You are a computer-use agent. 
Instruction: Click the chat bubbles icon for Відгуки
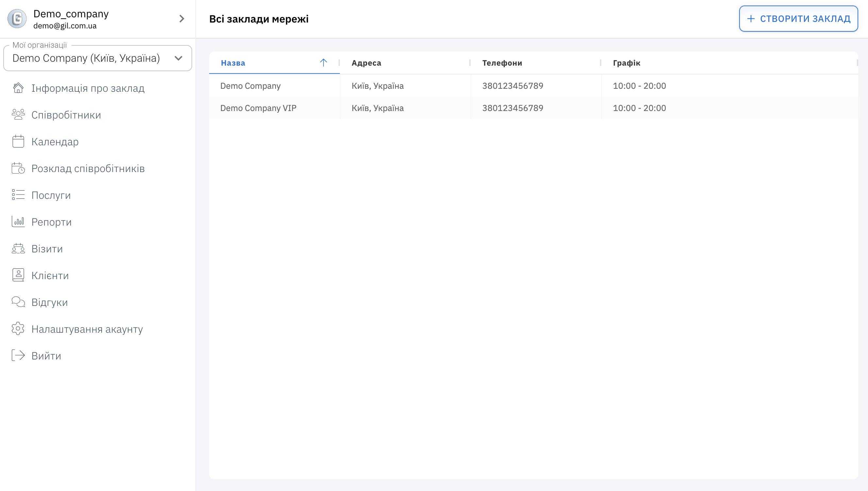[18, 302]
